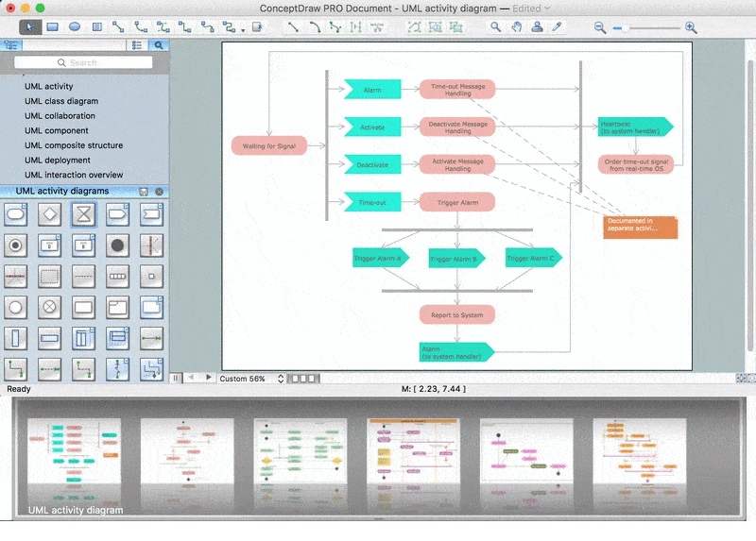This screenshot has width=756, height=541.
Task: Activate the hand pan tool
Action: pos(516,27)
